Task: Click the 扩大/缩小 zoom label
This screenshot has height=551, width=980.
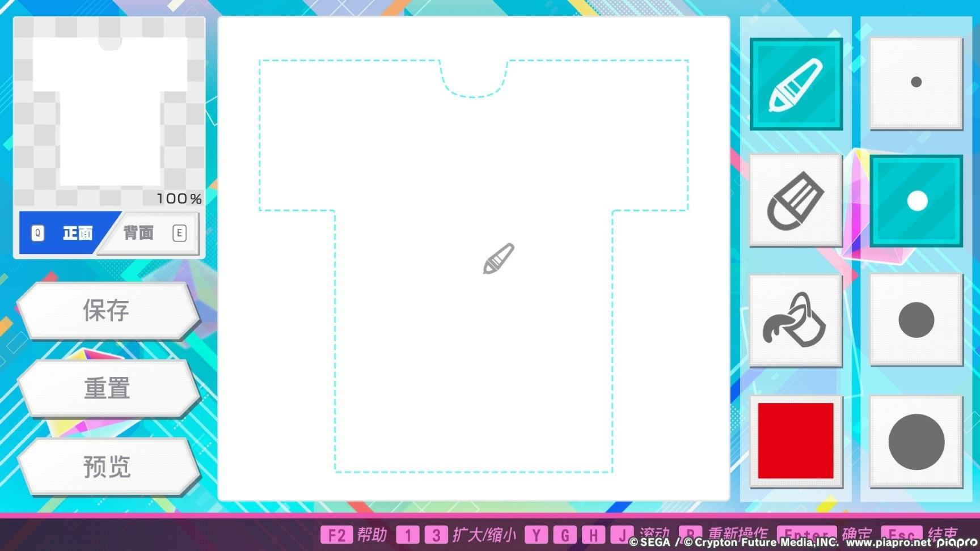Action: coord(484,535)
